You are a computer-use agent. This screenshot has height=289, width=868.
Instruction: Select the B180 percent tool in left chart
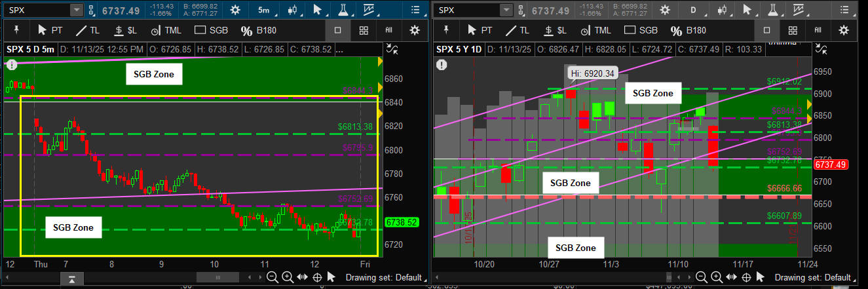pos(259,30)
